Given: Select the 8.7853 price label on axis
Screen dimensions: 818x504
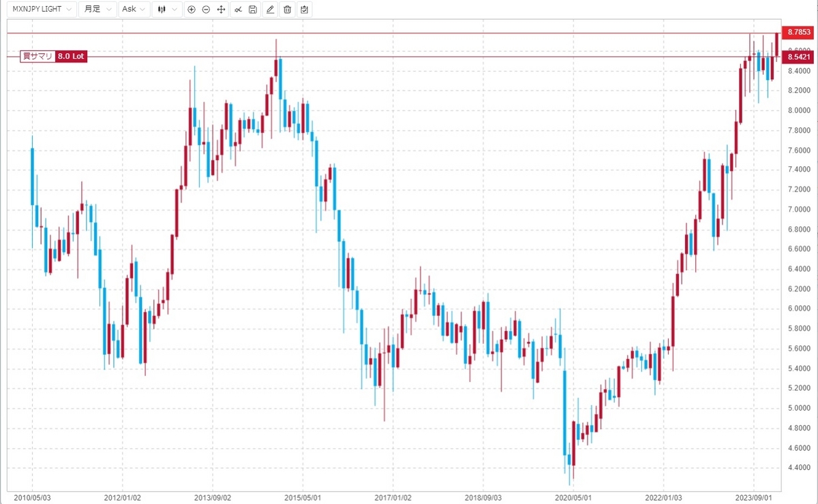Looking at the screenshot, I should pos(800,32).
